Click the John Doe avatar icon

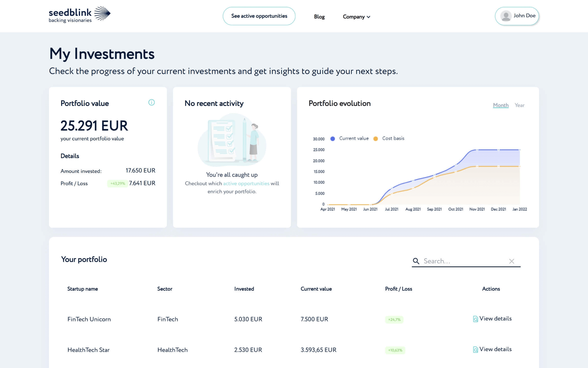tap(506, 16)
